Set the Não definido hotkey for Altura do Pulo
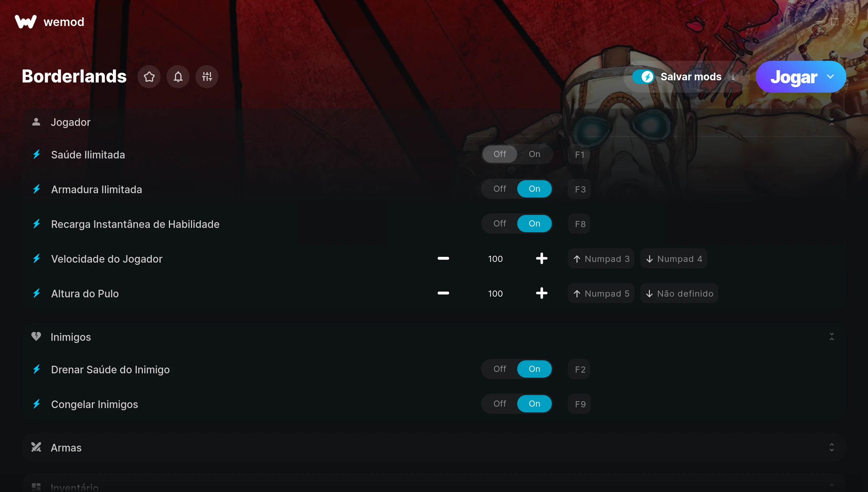This screenshot has height=492, width=868. tap(679, 293)
